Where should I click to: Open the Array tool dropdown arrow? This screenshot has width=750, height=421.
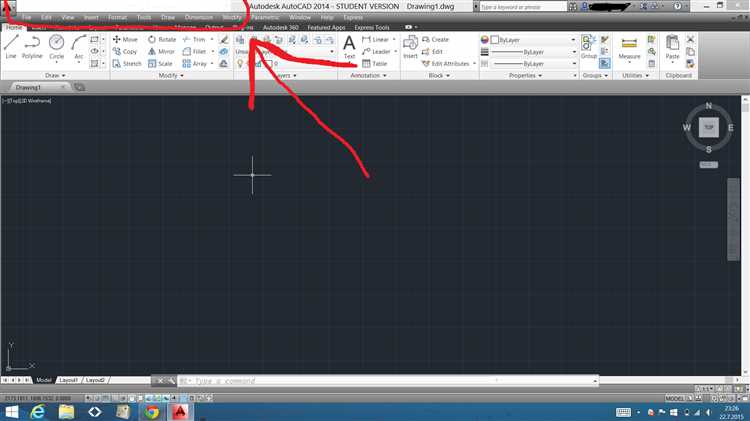212,63
